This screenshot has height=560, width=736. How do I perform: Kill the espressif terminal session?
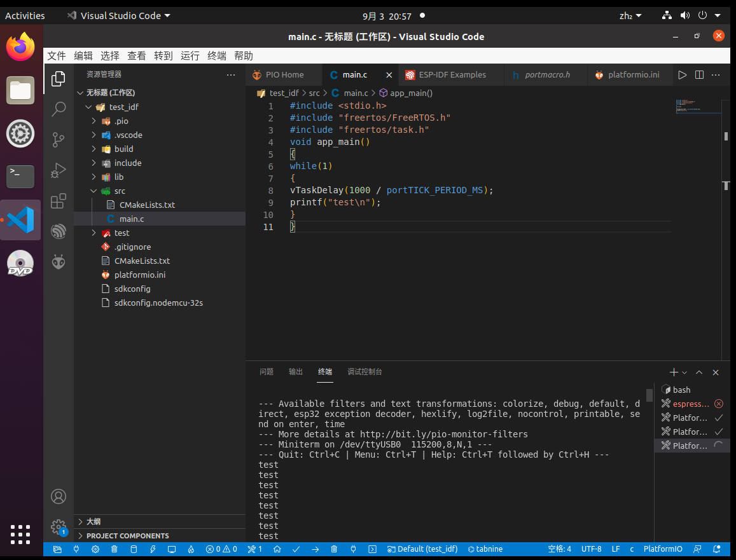pos(719,403)
